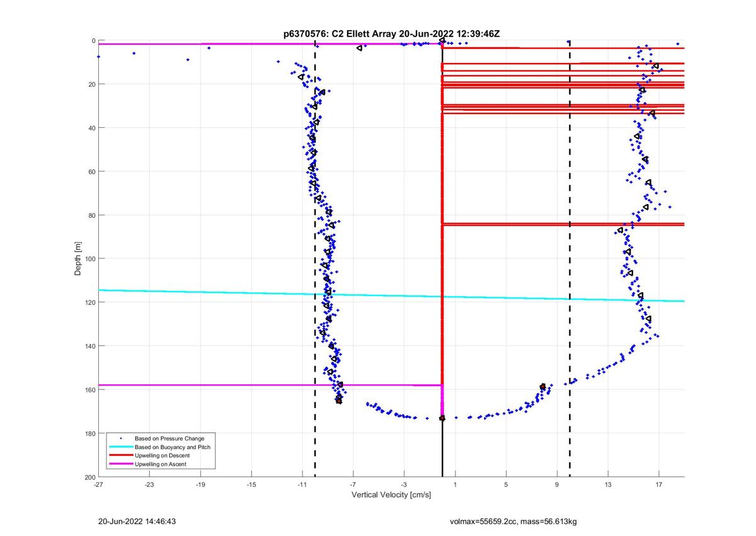Click y-axis tick label 180

89,433
